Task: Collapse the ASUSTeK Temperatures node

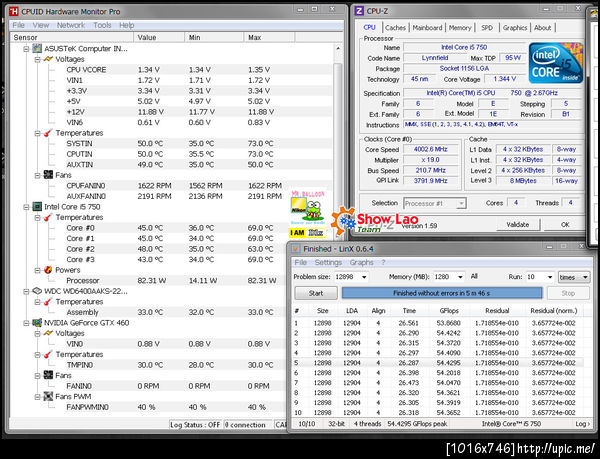Action: pyautogui.click(x=38, y=133)
